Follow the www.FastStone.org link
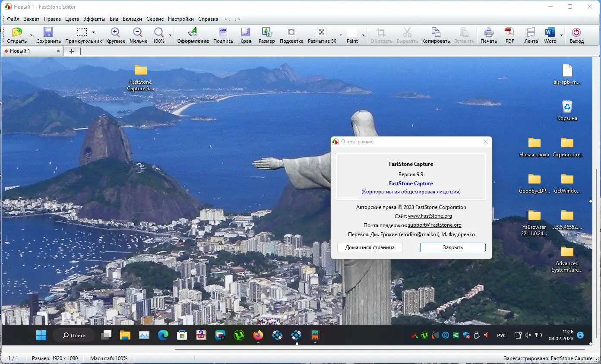601x364 pixels. click(430, 216)
